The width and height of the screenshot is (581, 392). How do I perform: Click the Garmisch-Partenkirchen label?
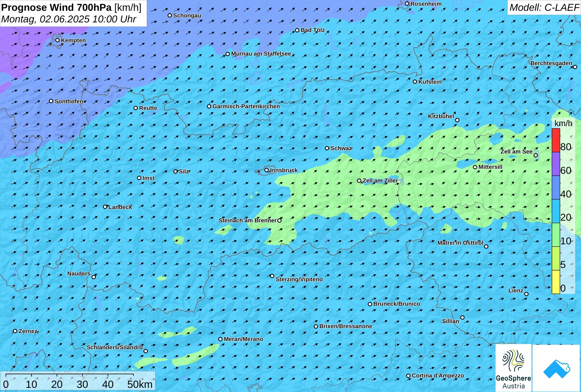pyautogui.click(x=246, y=107)
